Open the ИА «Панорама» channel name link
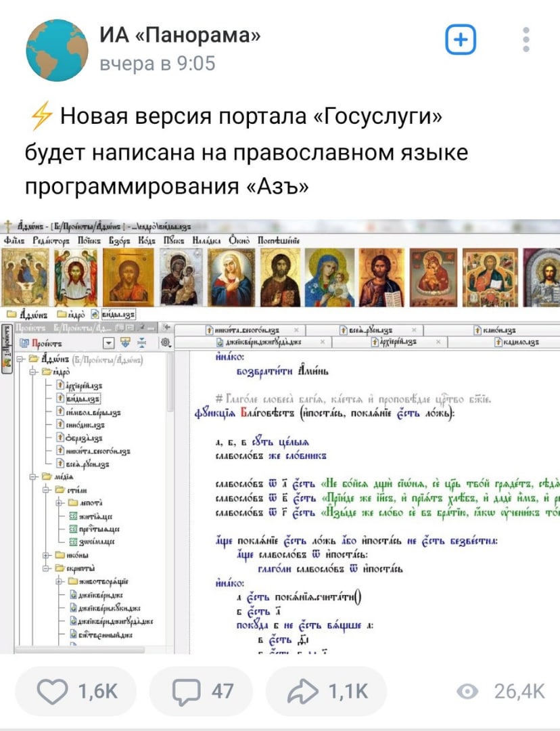The image size is (560, 731). coord(180,35)
